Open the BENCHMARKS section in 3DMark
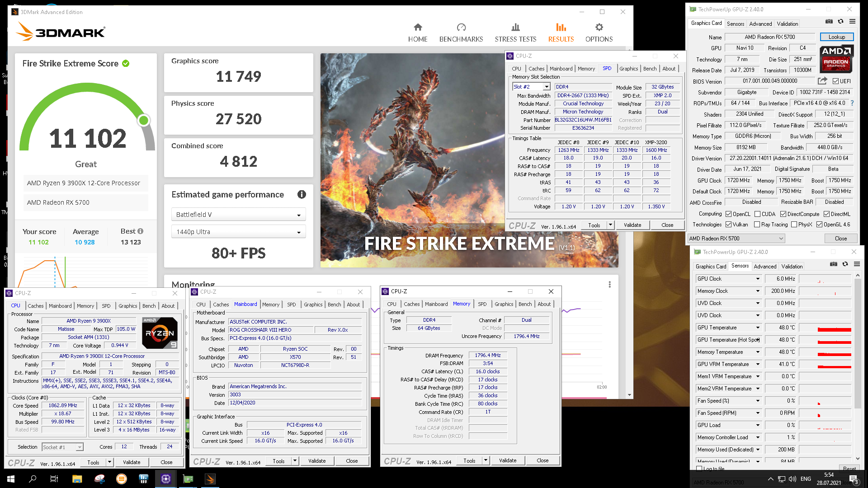 click(461, 33)
